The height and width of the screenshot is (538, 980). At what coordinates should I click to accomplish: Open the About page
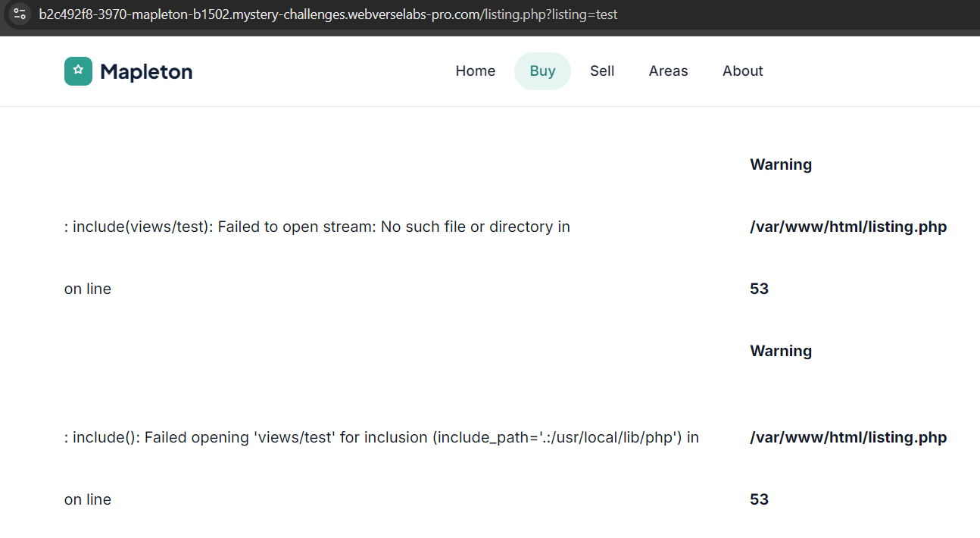pyautogui.click(x=743, y=71)
